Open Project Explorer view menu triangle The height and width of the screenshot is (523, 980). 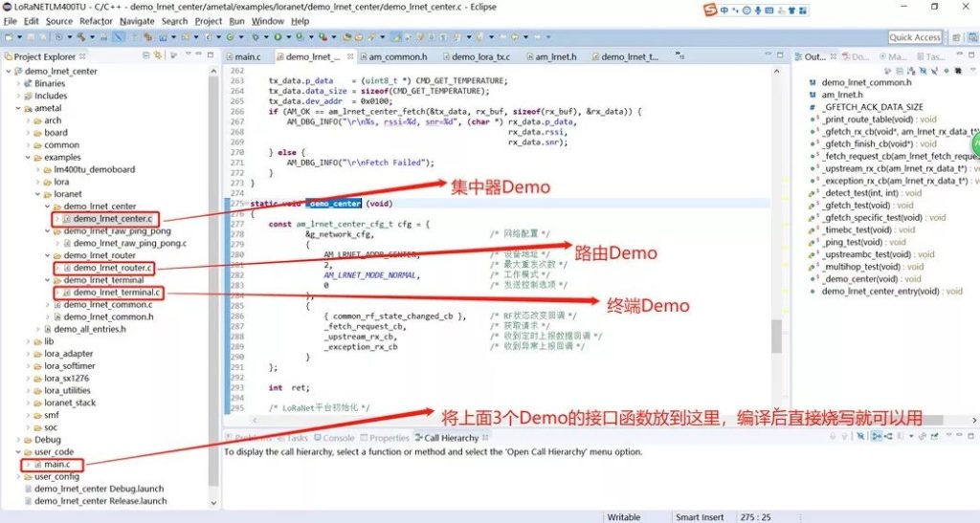coord(188,54)
